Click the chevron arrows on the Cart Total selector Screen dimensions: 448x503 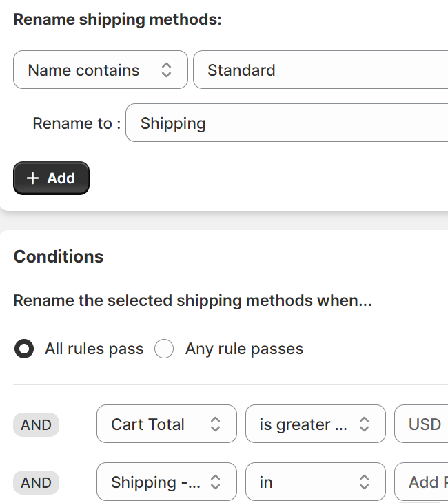pos(215,424)
